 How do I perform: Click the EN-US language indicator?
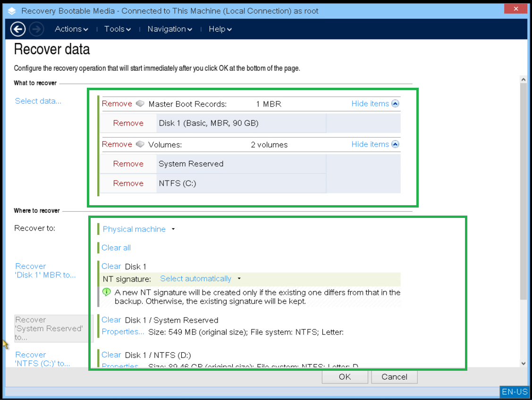pyautogui.click(x=515, y=392)
